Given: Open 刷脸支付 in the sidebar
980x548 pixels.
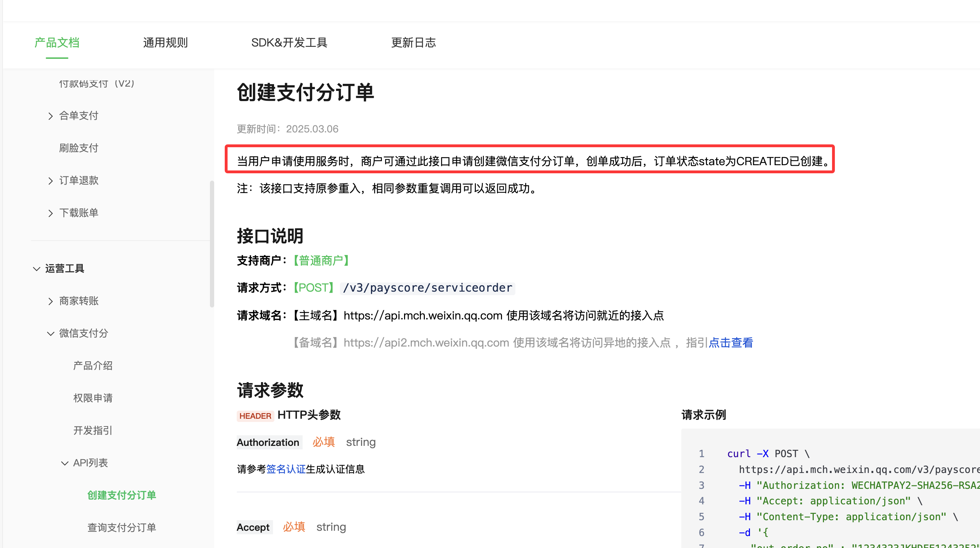Looking at the screenshot, I should tap(79, 148).
